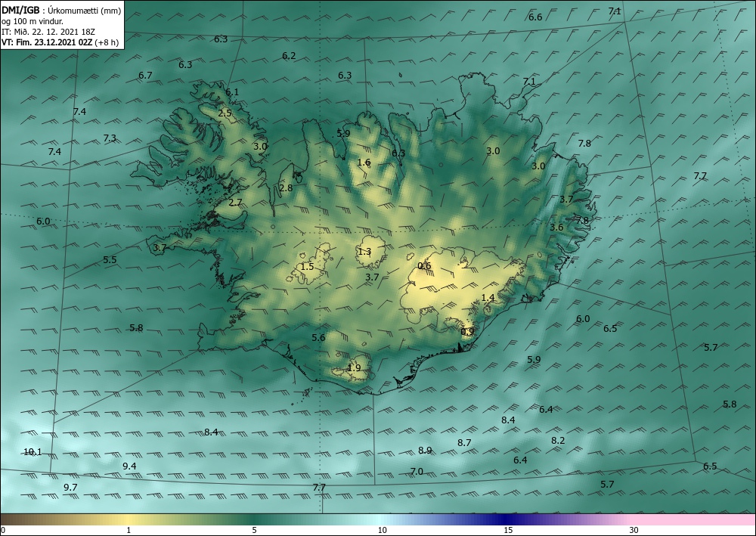This screenshot has height=536, width=756.
Task: Click the 0.9 value label
Action: pos(467,332)
